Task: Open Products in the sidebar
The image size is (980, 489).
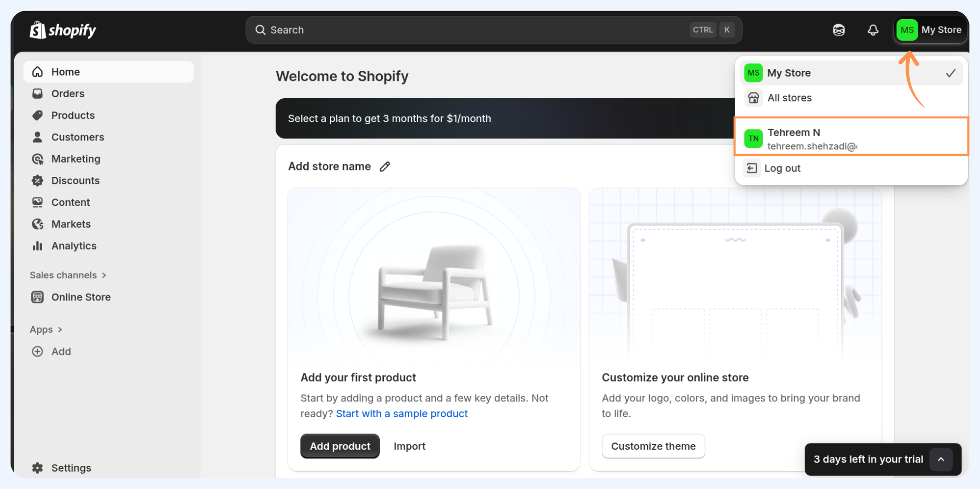Action: click(x=109, y=115)
